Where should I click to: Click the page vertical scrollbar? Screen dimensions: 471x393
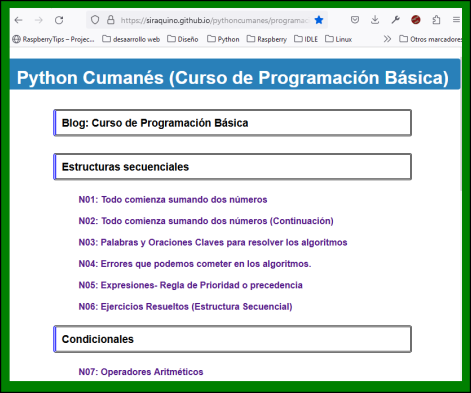click(x=461, y=123)
